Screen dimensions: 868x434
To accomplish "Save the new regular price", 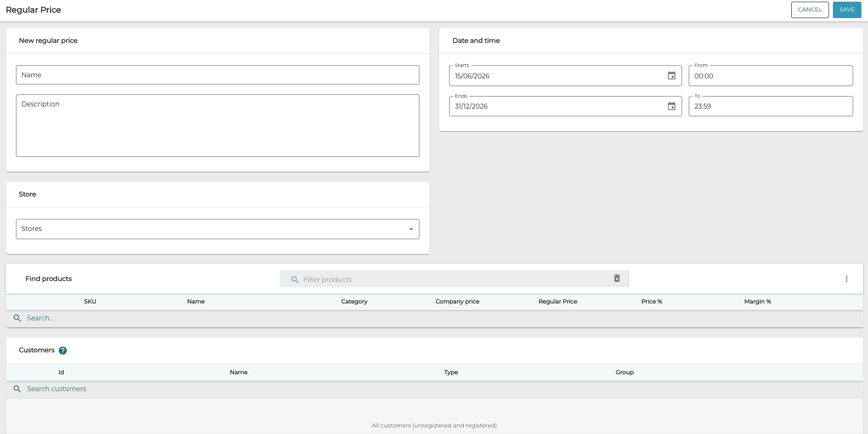I will click(x=847, y=10).
